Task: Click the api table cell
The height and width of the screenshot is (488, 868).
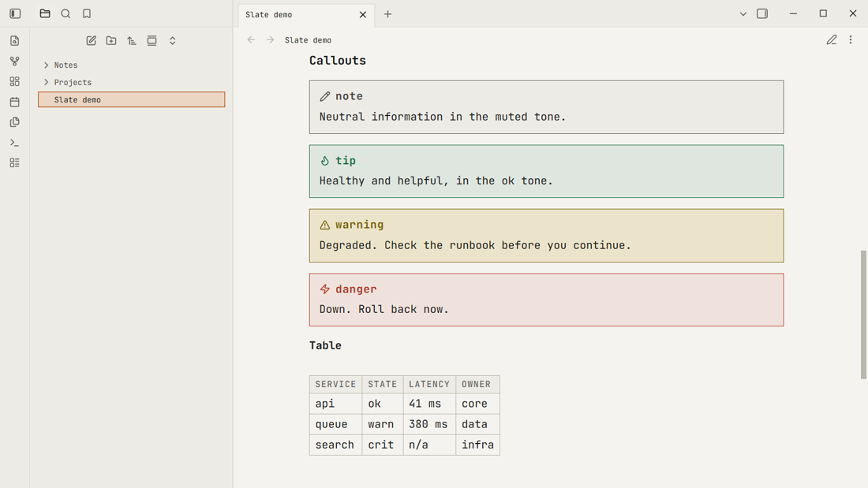Action: [335, 404]
